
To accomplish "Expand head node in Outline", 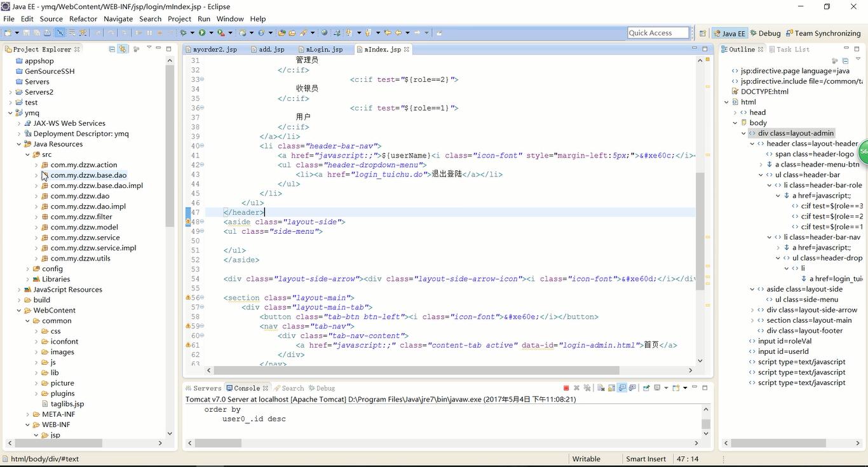I will [735, 112].
